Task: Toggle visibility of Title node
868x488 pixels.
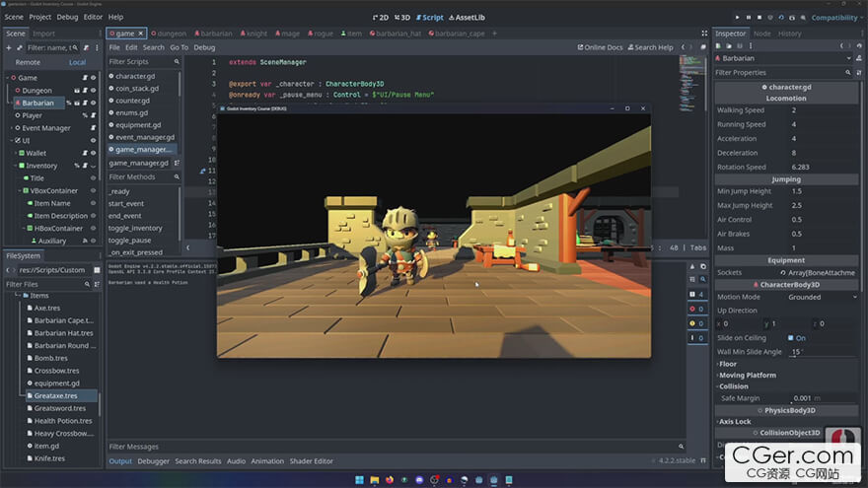Action: 93,178
